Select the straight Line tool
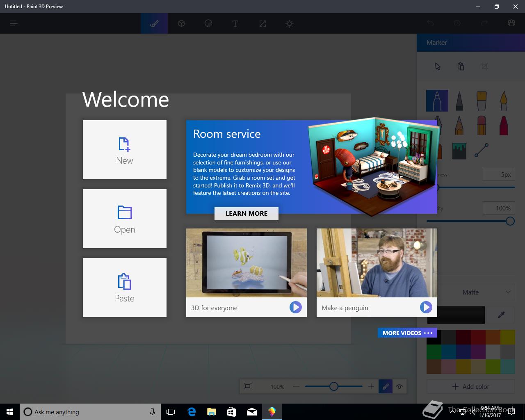The width and height of the screenshot is (525, 420). click(482, 150)
